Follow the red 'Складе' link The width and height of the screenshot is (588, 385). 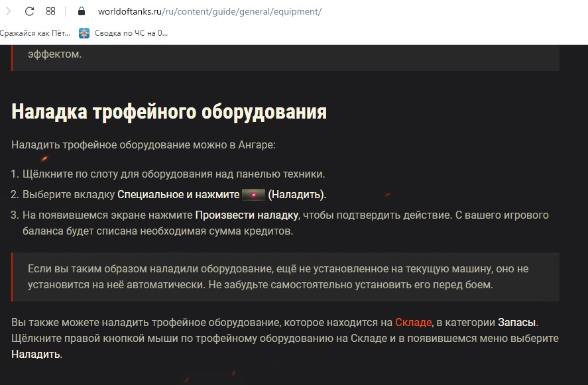[413, 323]
